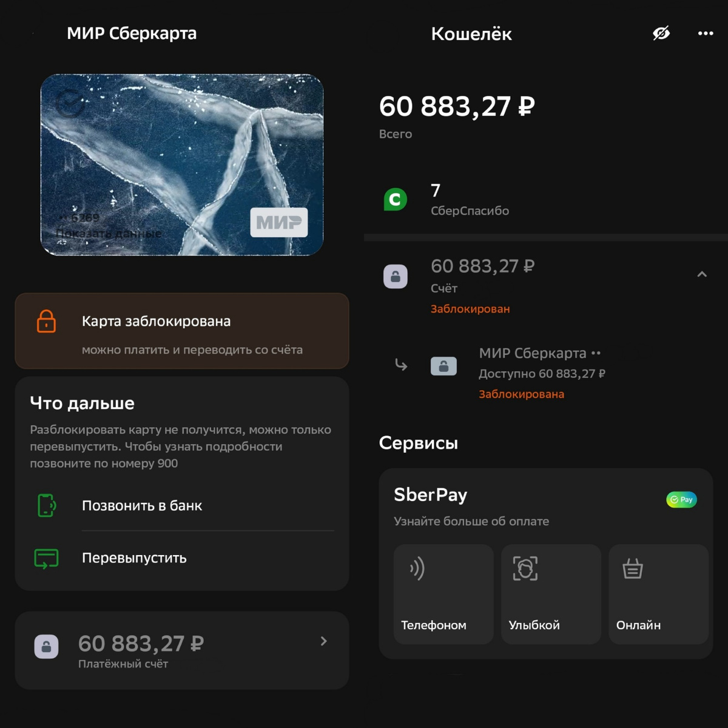Tap the Сервисы section heading
Screen dimensions: 728x728
[419, 443]
